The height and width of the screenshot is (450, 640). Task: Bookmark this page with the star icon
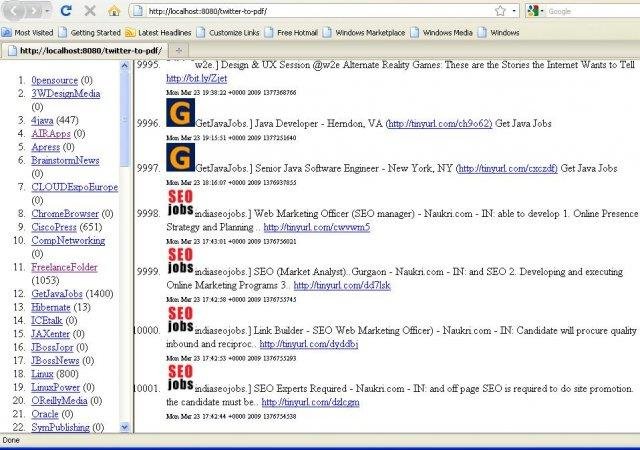pyautogui.click(x=500, y=11)
